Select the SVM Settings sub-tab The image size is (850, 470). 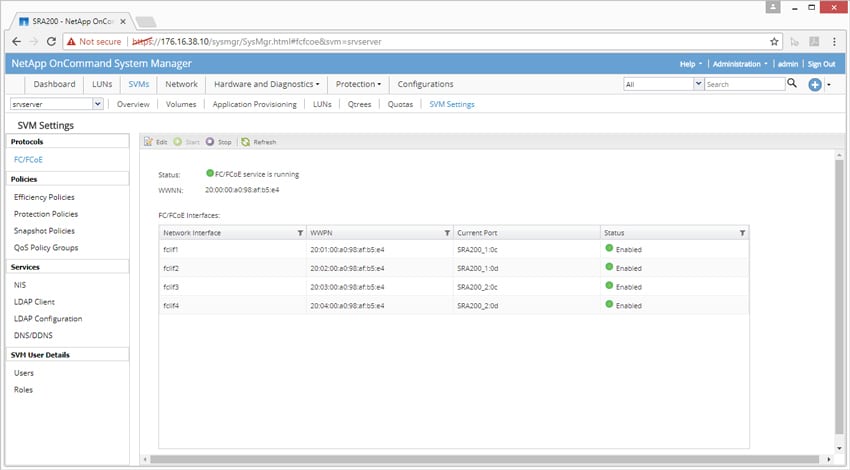tap(452, 104)
